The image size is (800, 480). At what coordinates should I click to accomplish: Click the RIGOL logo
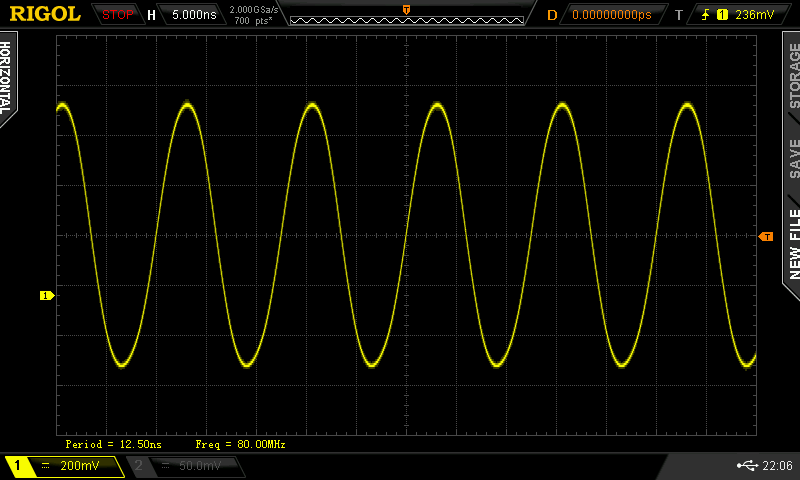[x=45, y=14]
